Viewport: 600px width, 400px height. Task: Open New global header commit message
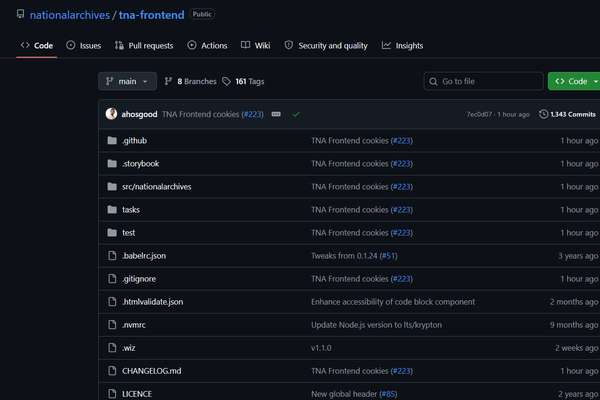click(344, 393)
